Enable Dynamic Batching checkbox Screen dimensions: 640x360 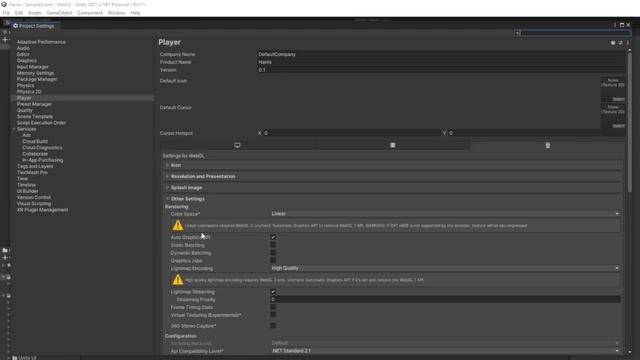point(273,253)
